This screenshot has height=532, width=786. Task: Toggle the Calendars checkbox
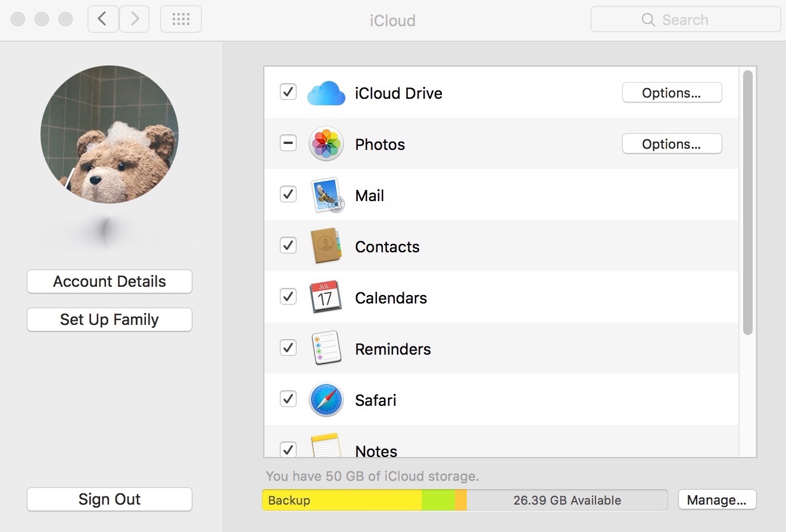pyautogui.click(x=288, y=296)
